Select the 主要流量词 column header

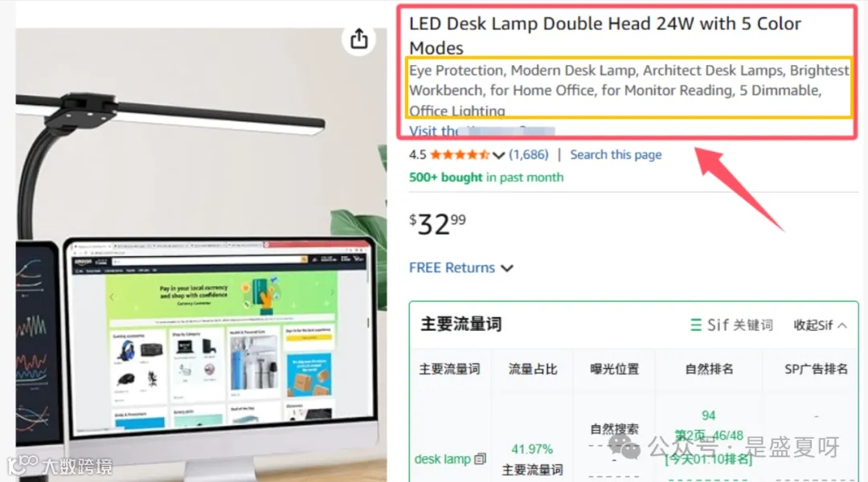click(449, 369)
